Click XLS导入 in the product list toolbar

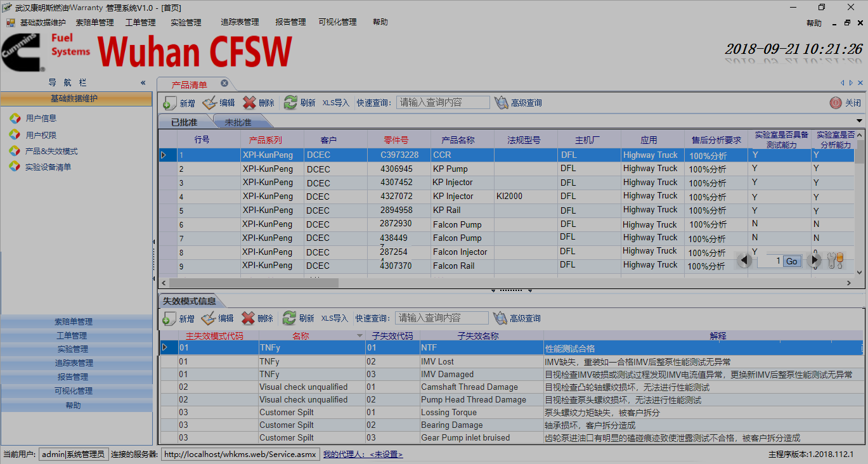click(336, 103)
